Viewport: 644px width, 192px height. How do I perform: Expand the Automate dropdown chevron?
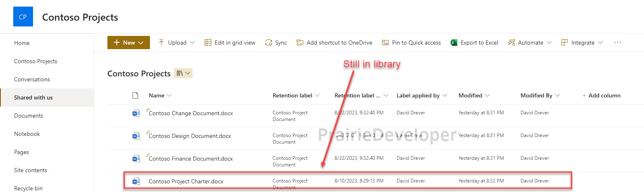point(549,43)
